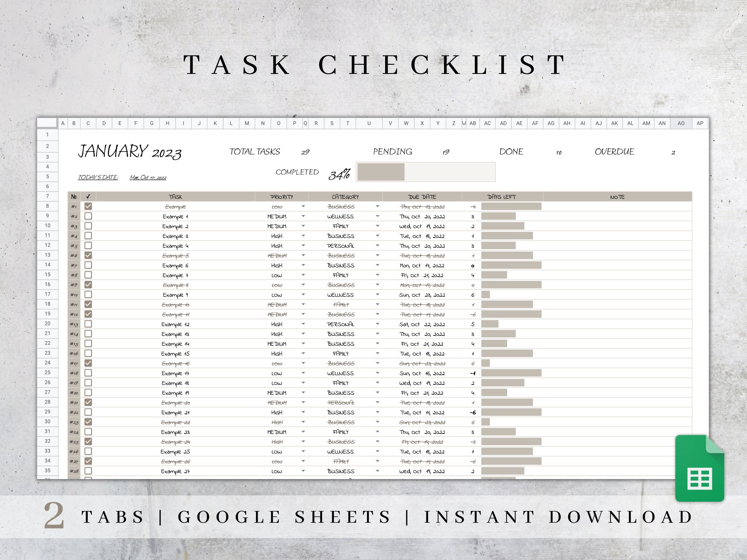Open the FAMILY category dropdown for Example 7
The image size is (747, 560).
click(x=378, y=275)
